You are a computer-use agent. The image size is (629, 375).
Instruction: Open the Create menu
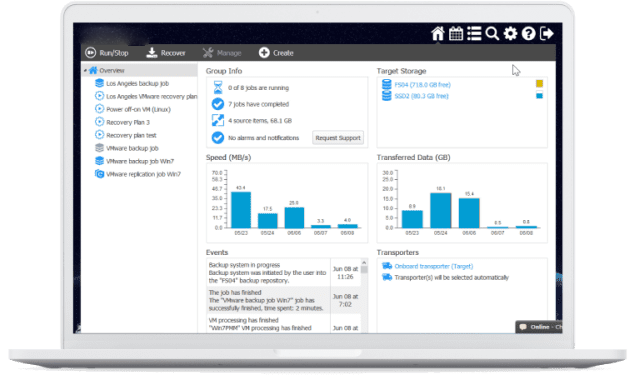276,53
